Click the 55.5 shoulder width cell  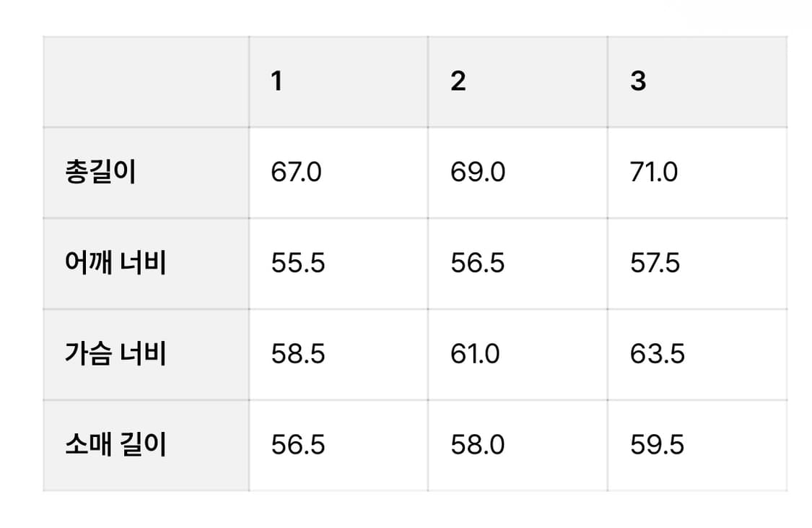coord(298,264)
